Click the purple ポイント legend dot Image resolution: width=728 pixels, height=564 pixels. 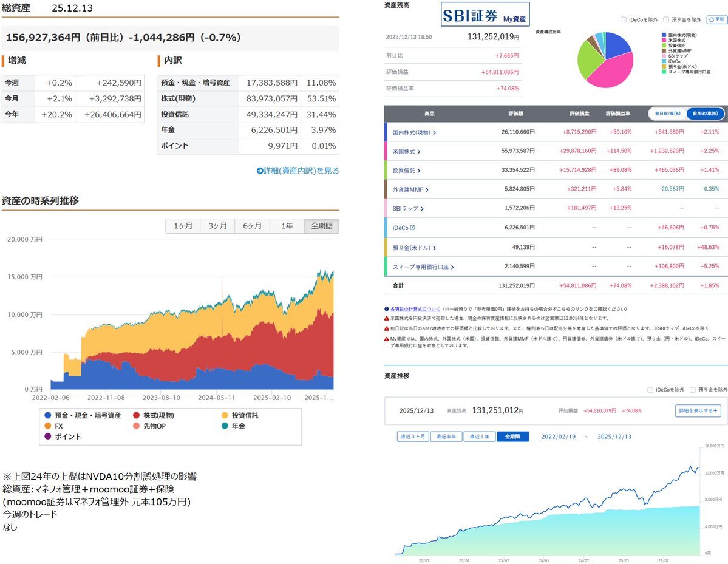(x=47, y=437)
